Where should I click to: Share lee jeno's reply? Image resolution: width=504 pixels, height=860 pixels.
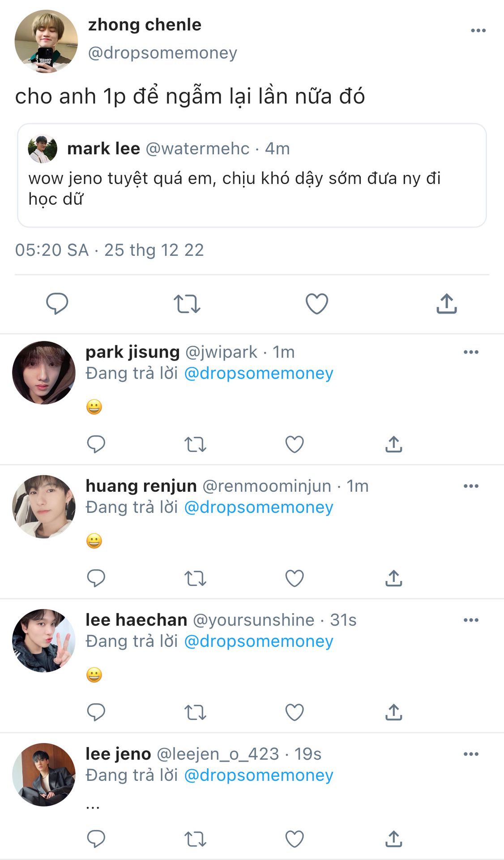pos(393,839)
